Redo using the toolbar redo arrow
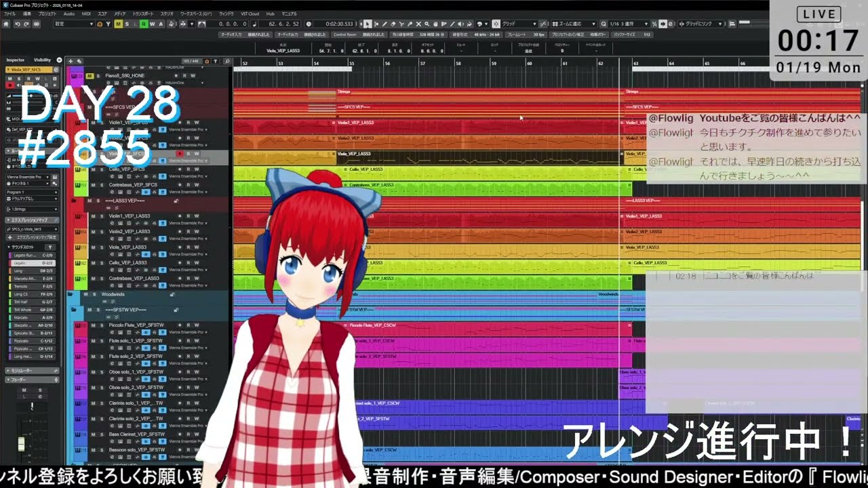868x488 pixels. (26, 24)
